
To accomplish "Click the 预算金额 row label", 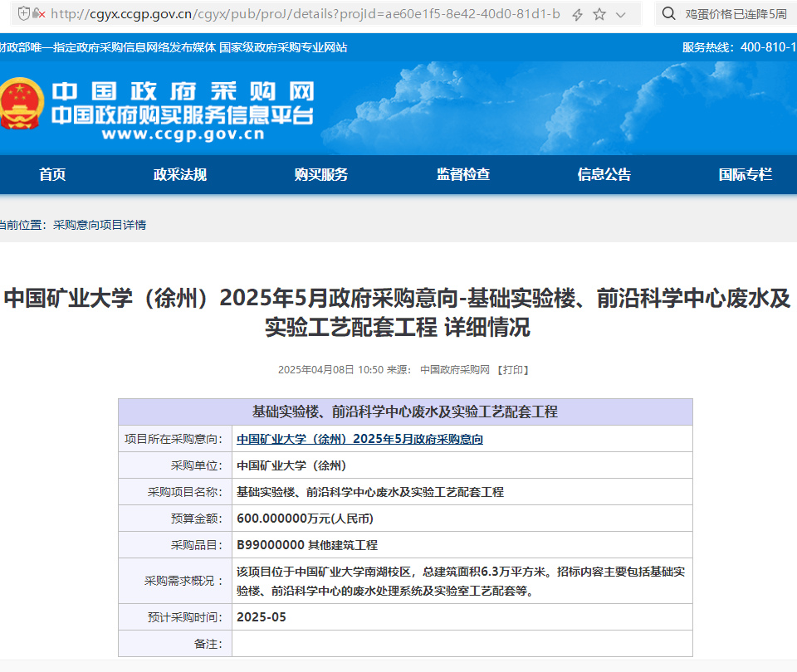I will coord(196,518).
